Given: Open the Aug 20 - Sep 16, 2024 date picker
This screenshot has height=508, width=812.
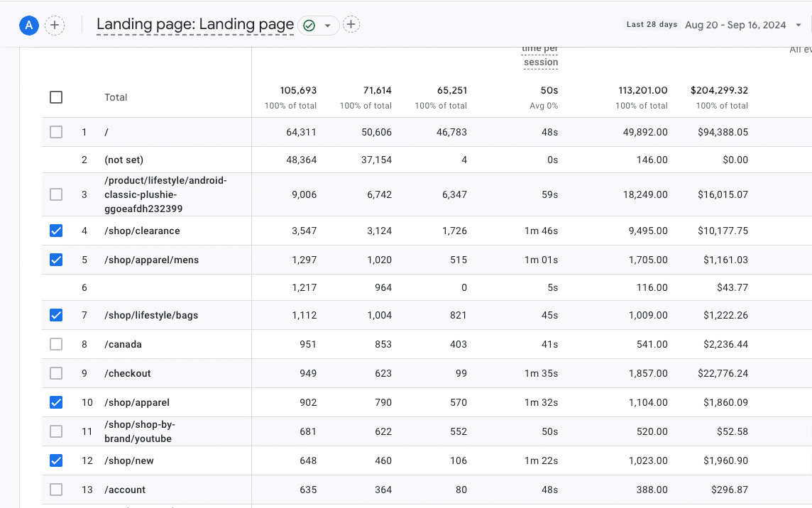Looking at the screenshot, I should tap(735, 25).
